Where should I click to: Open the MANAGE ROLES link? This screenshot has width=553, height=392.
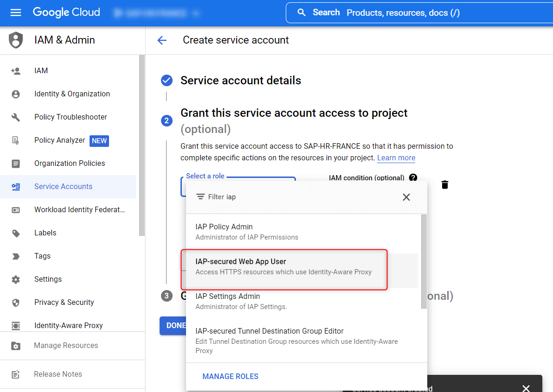coord(230,376)
